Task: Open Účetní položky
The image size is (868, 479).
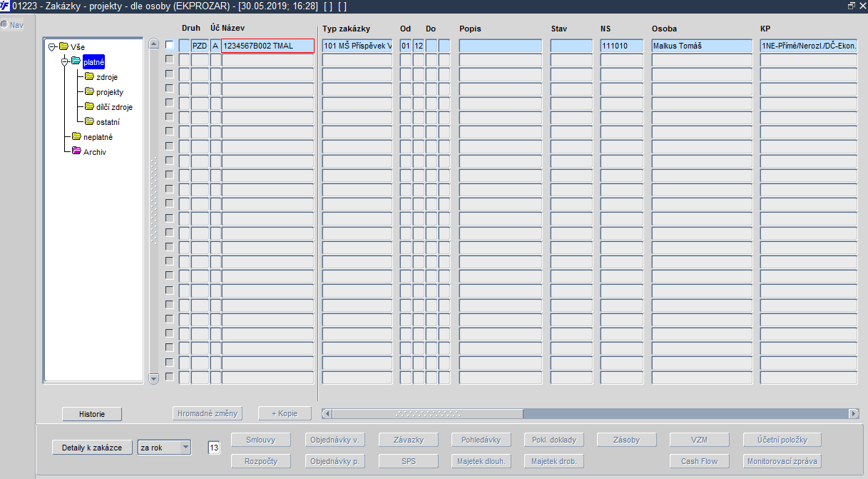Action: [782, 440]
